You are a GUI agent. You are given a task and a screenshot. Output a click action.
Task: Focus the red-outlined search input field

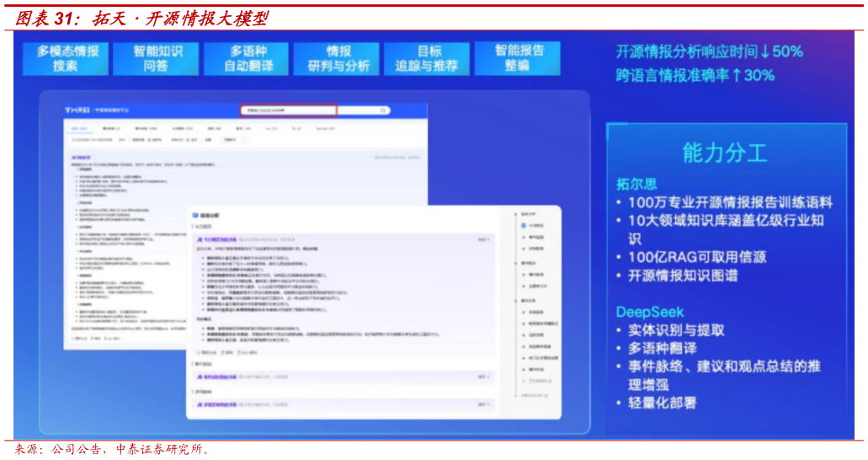289,111
